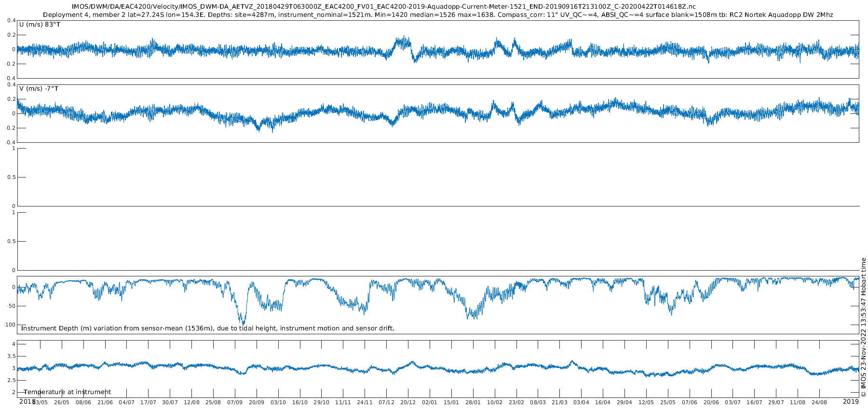Select the '07/06' date tick label
Screen dimensions: 868x410
pos(690,402)
